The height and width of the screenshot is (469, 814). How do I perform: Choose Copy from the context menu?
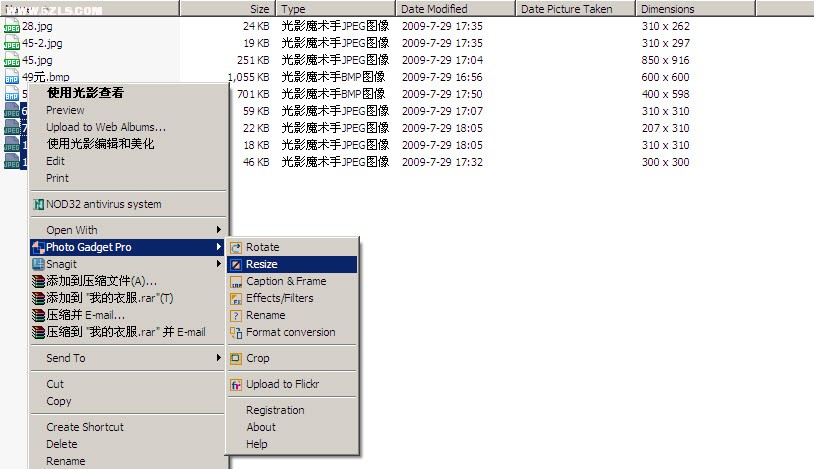pyautogui.click(x=59, y=401)
